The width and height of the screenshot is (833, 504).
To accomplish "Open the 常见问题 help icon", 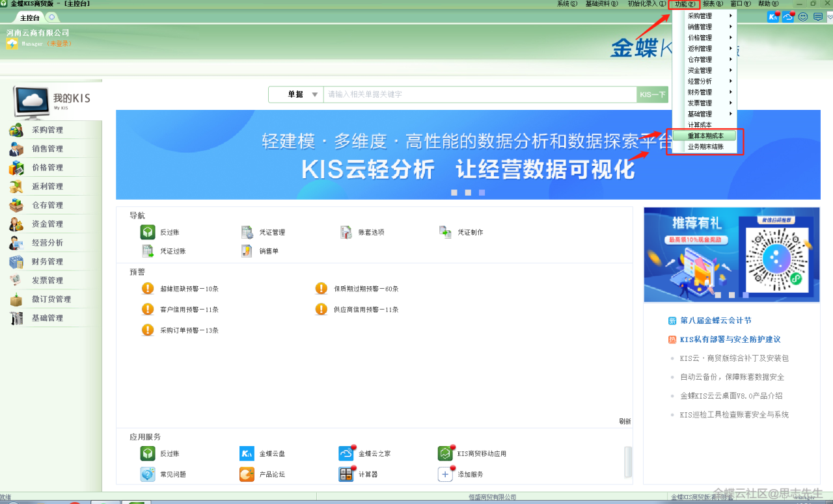I will (x=148, y=475).
